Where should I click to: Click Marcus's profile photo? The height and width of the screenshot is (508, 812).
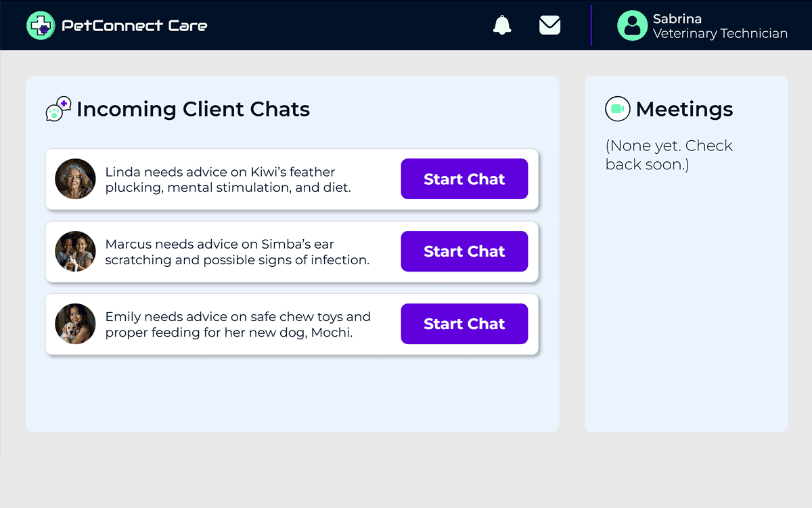tap(75, 251)
